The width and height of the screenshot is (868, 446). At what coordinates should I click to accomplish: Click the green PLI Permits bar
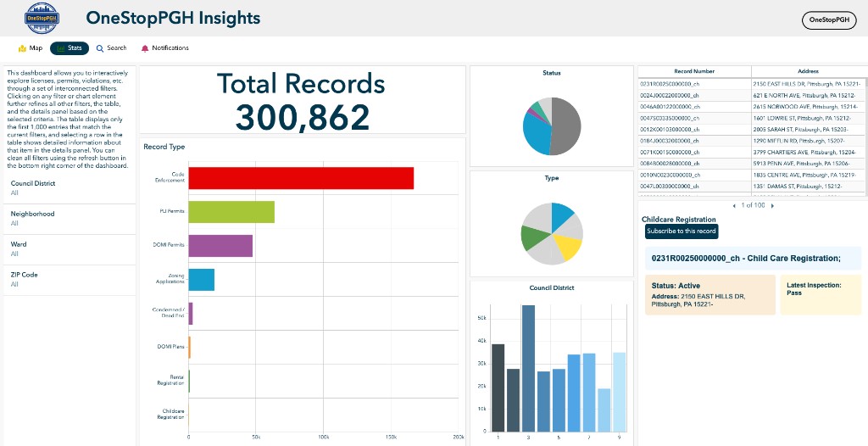coord(231,212)
